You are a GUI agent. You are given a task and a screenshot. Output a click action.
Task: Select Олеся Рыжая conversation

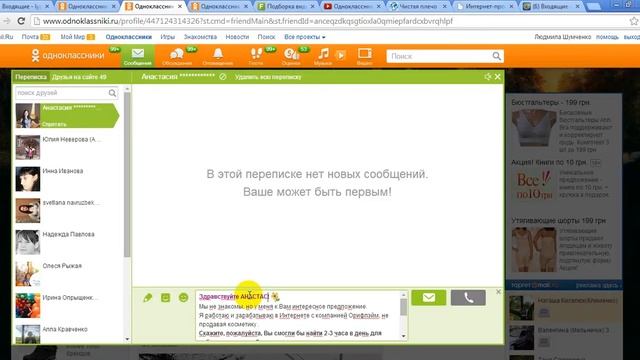[67, 273]
